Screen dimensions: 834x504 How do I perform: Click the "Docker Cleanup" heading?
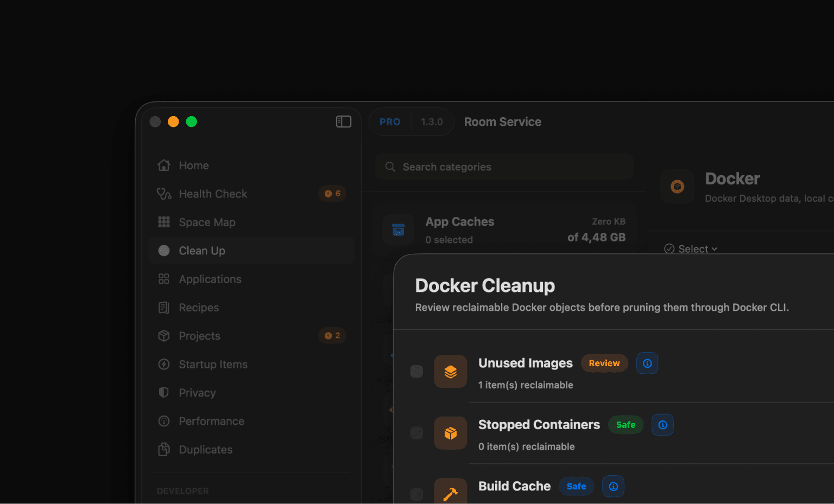[485, 285]
